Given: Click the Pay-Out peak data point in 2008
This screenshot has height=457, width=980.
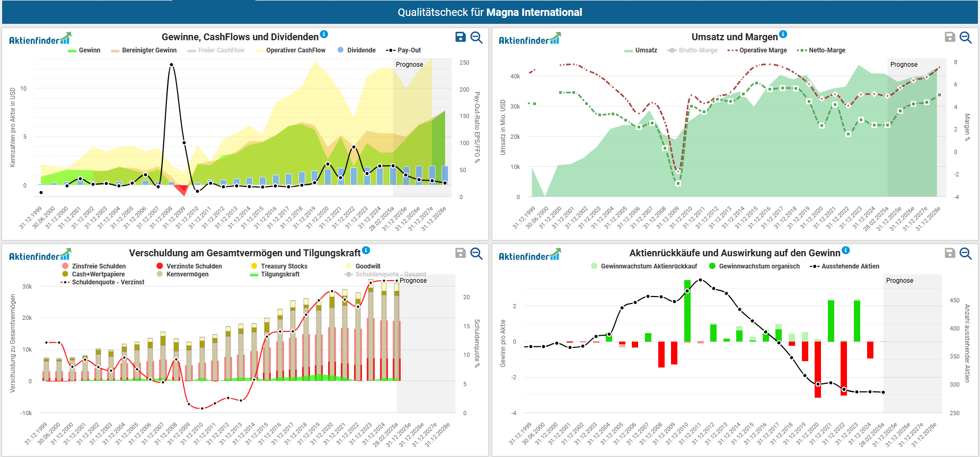Looking at the screenshot, I should tap(171, 65).
